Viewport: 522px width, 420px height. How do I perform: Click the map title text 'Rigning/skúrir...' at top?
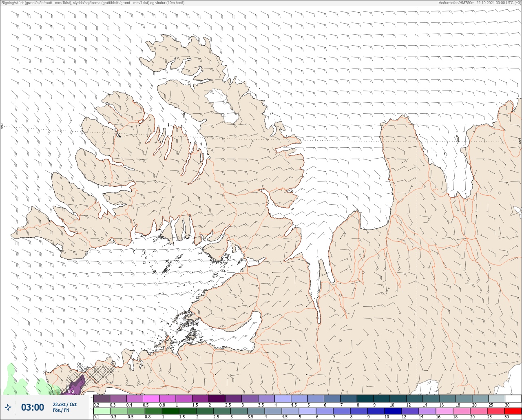pyautogui.click(x=93, y=3)
